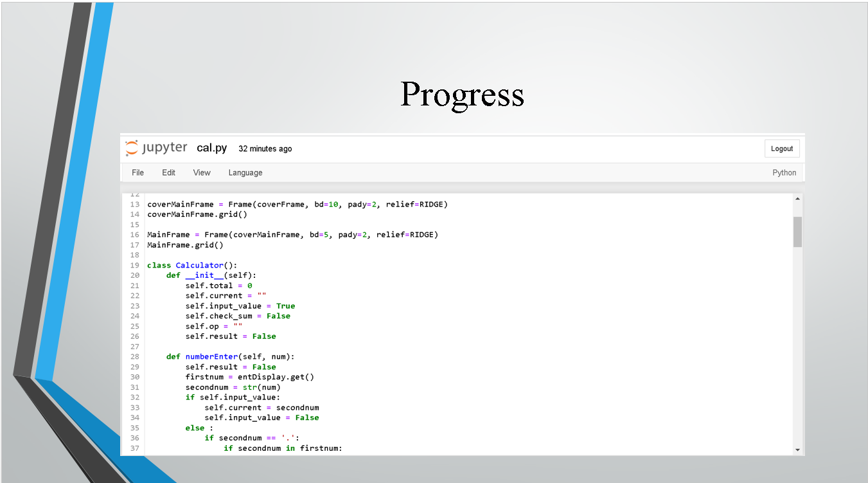
Task: Click the Logout button
Action: point(782,149)
